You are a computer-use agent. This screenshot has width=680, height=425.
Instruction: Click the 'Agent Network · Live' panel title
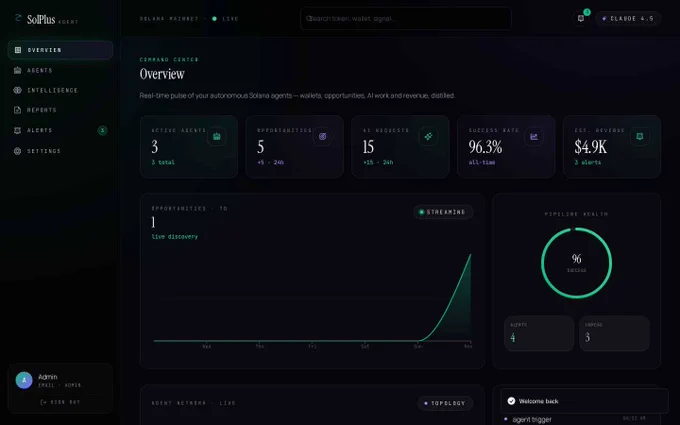coord(193,403)
